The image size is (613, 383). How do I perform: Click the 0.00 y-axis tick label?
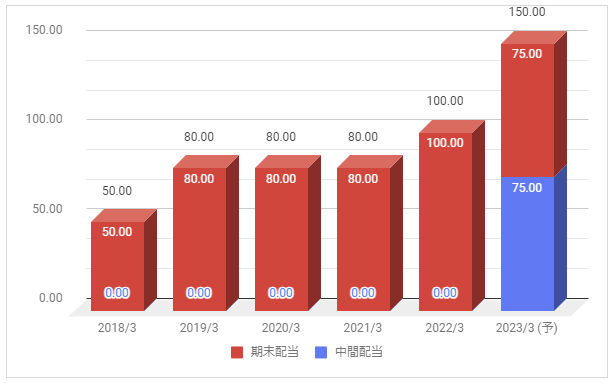51,298
